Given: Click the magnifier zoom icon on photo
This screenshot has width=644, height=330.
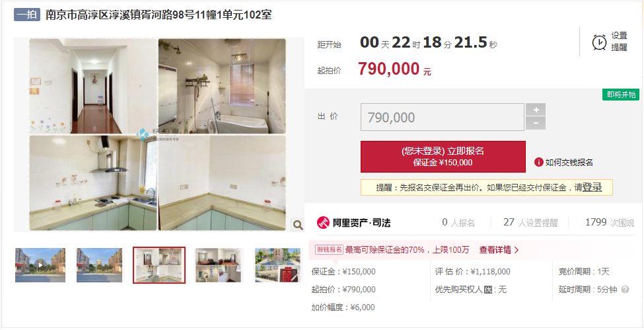Looking at the screenshot, I should pyautogui.click(x=298, y=225).
